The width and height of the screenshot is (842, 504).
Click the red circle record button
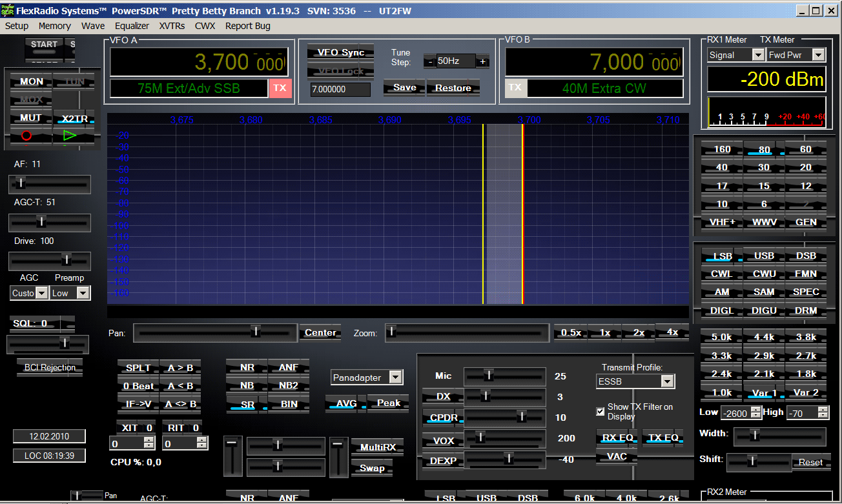pyautogui.click(x=26, y=136)
